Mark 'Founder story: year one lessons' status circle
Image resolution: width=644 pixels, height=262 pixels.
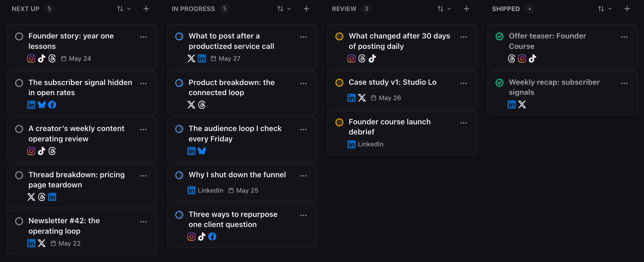[x=19, y=36]
